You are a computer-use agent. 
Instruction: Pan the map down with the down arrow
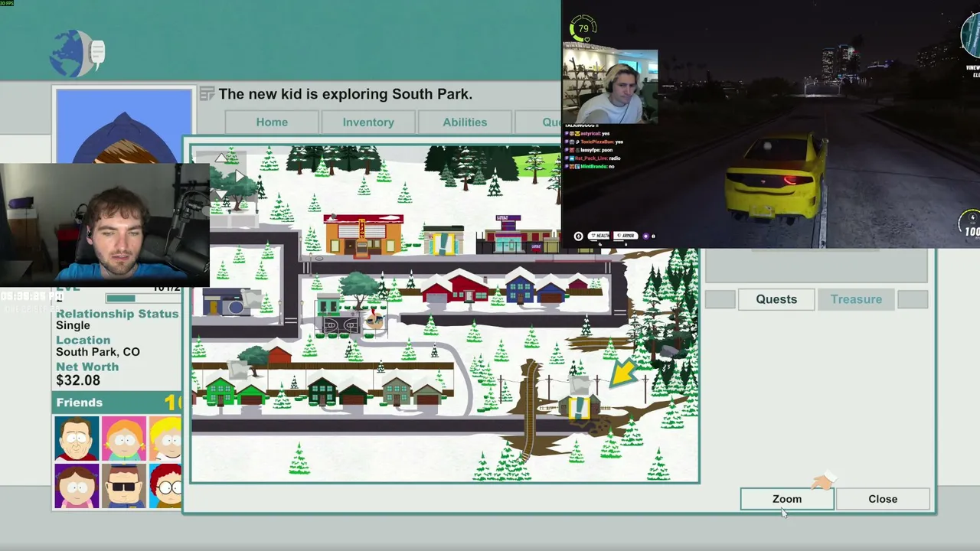(x=220, y=194)
